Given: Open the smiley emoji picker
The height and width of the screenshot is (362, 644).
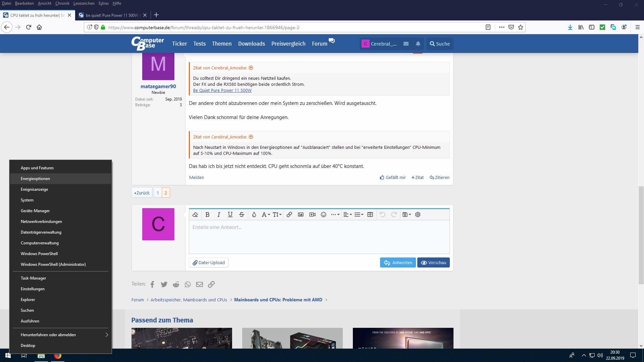Looking at the screenshot, I should point(323,215).
